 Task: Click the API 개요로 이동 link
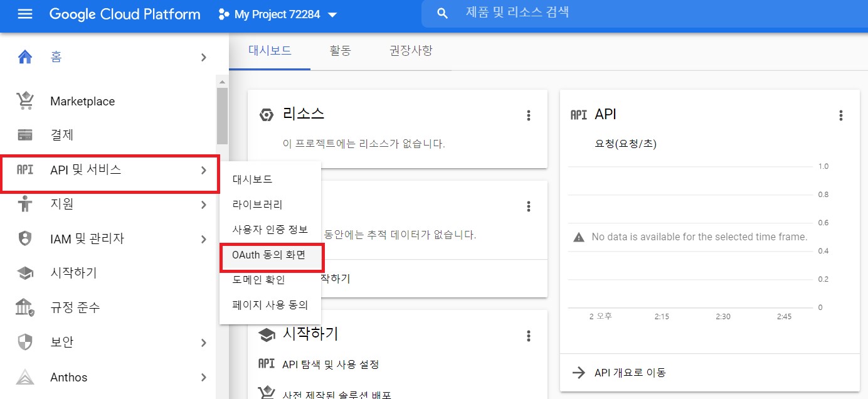[630, 373]
